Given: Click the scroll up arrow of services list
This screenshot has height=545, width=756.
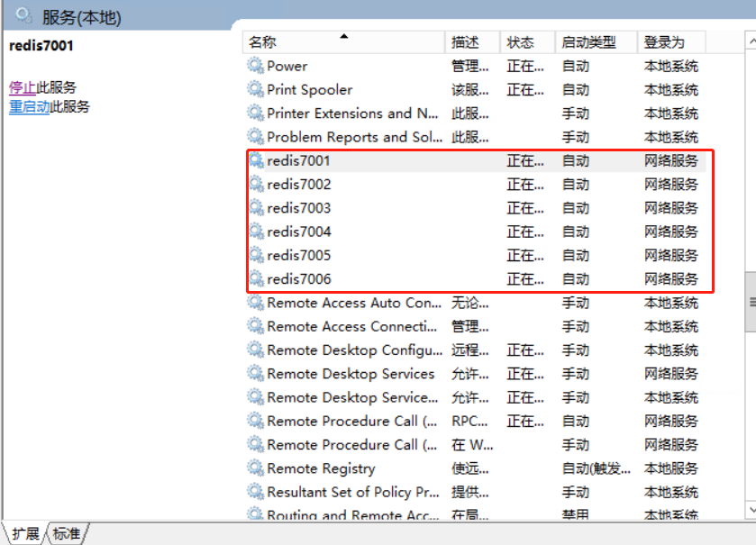Looking at the screenshot, I should coord(751,41).
